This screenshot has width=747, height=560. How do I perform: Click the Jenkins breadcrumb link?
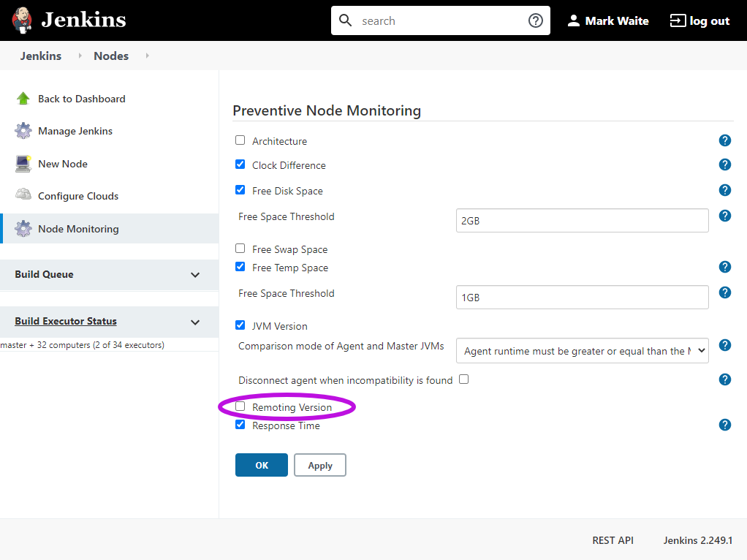tap(41, 56)
